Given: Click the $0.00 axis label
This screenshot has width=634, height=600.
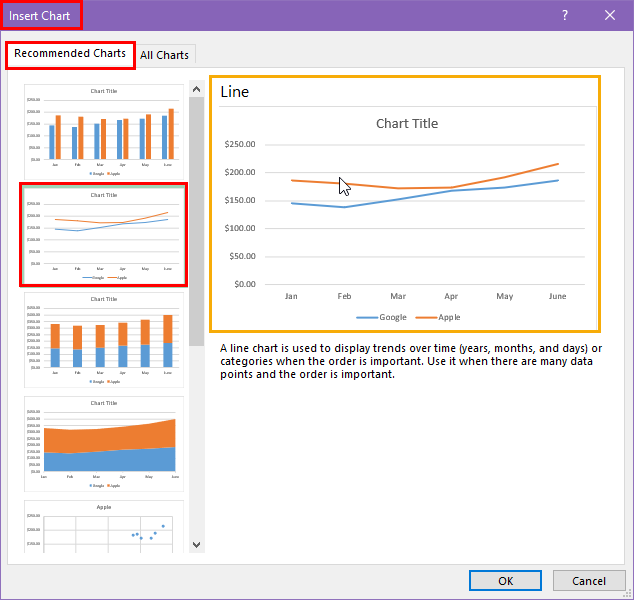Looking at the screenshot, I should coord(245,284).
